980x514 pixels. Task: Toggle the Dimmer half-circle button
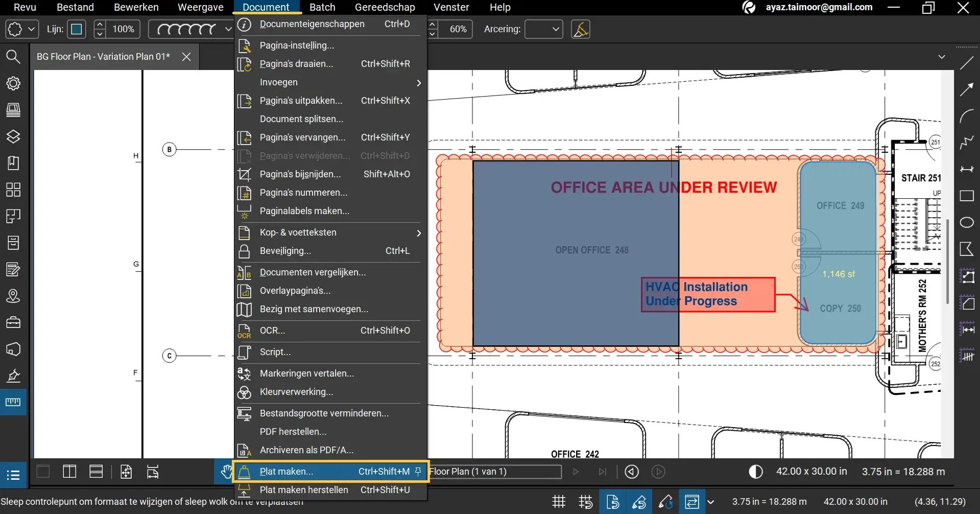pos(756,472)
